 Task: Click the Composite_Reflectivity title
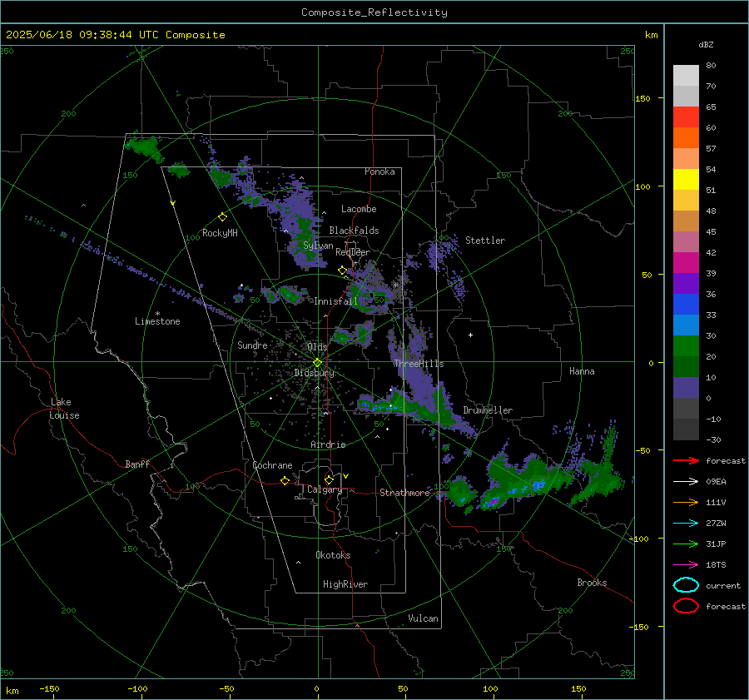click(x=374, y=12)
